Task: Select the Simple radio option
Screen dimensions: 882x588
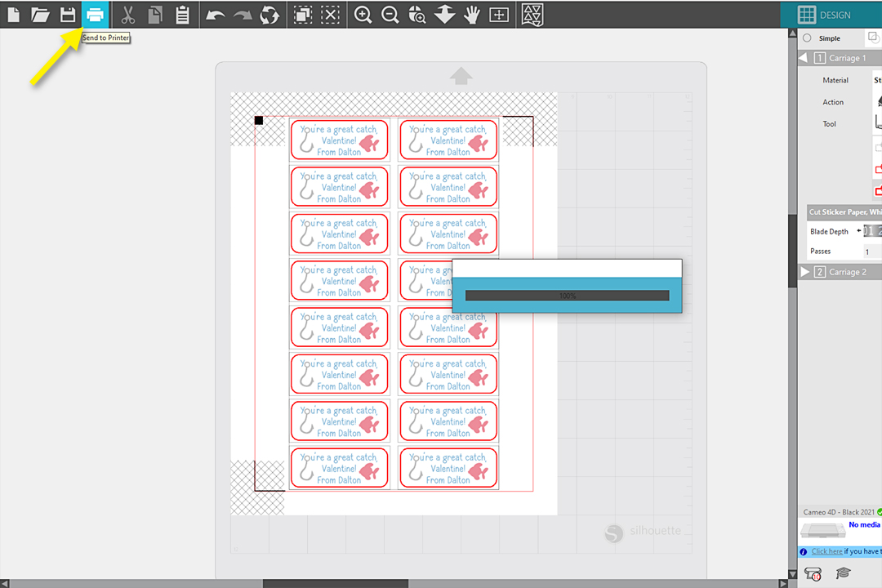Action: pyautogui.click(x=807, y=38)
